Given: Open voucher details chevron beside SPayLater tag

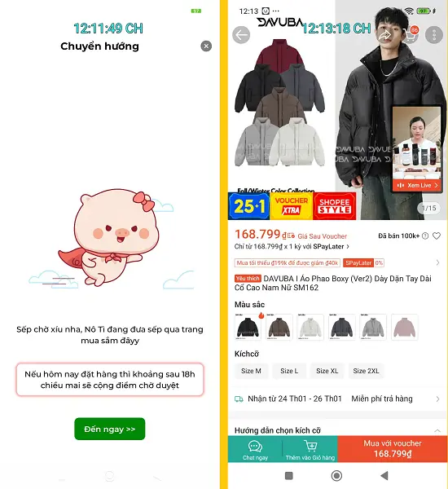Looking at the screenshot, I should tap(437, 263).
